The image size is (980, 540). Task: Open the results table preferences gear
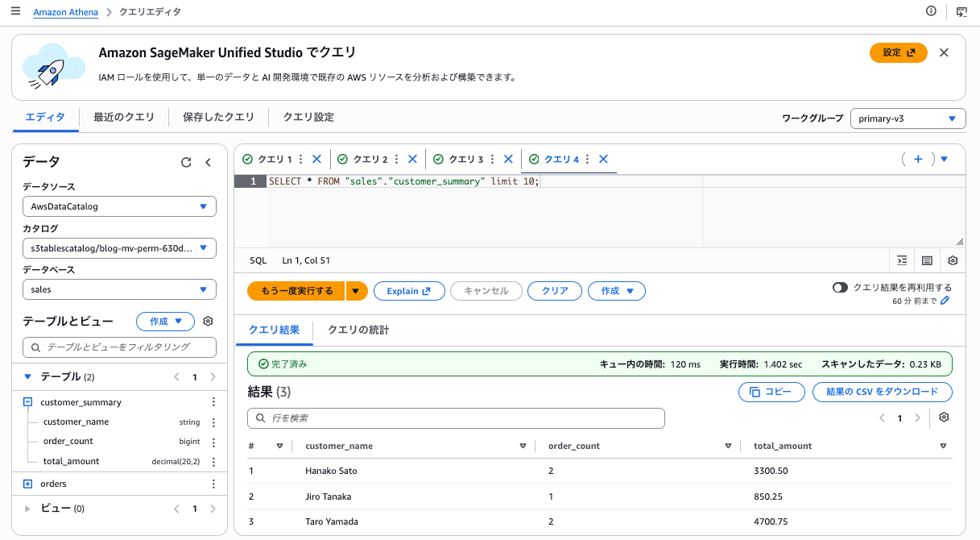pyautogui.click(x=944, y=417)
